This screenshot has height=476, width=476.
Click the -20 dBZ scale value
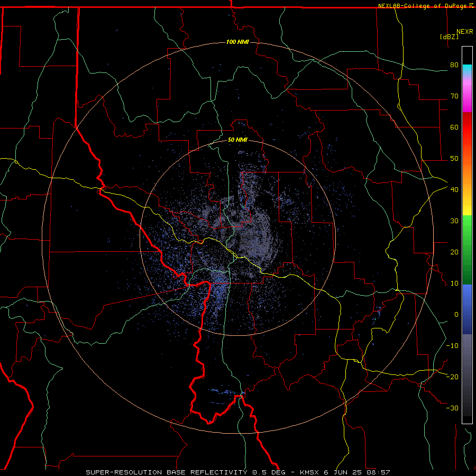[x=452, y=377]
